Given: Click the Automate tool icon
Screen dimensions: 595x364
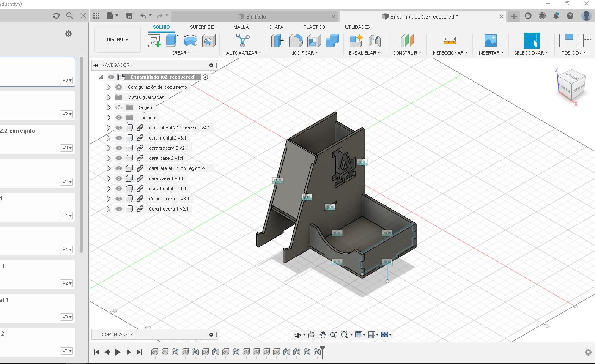Looking at the screenshot, I should click(243, 41).
